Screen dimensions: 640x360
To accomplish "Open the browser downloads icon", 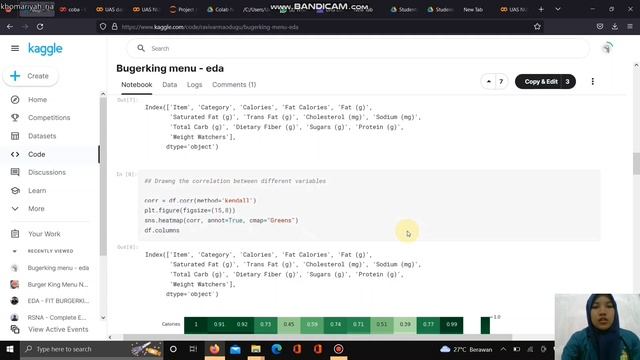I will [x=615, y=27].
